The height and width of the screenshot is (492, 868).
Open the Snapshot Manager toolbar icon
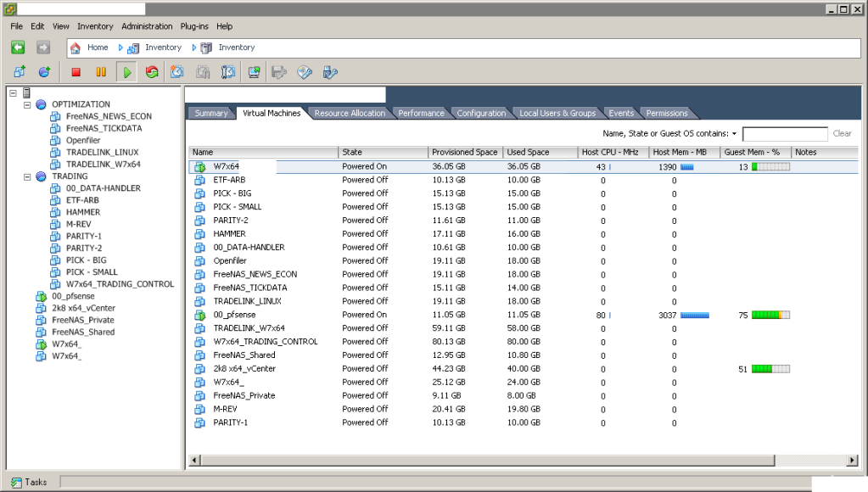click(228, 72)
